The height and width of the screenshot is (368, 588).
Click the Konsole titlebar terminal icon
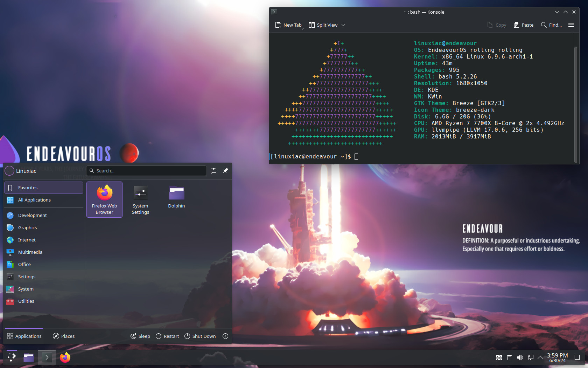pos(274,12)
